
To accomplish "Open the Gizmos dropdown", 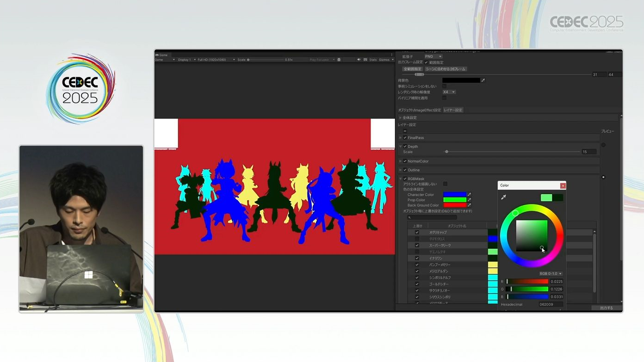I will (x=386, y=60).
